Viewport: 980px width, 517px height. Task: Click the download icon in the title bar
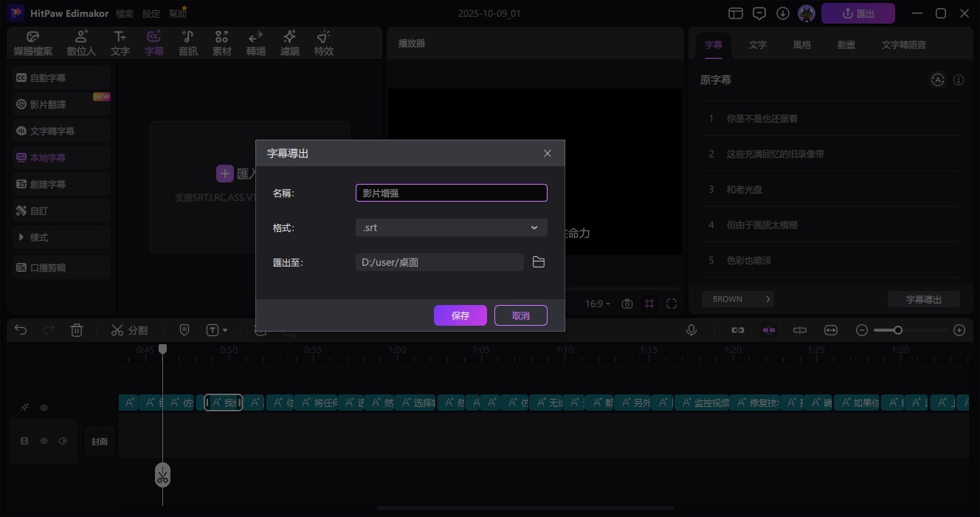click(783, 13)
